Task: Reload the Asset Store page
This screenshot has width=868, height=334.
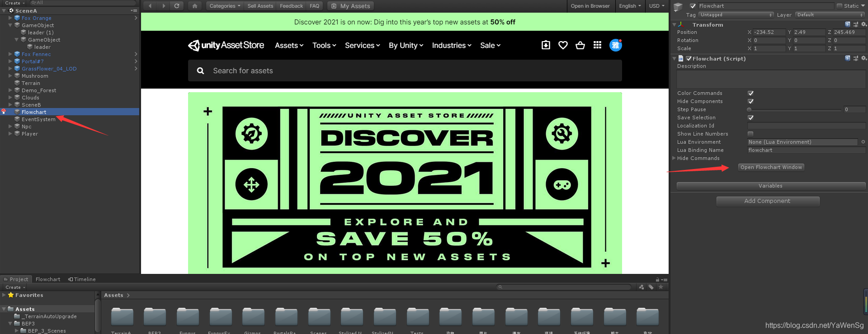Action: (x=177, y=6)
